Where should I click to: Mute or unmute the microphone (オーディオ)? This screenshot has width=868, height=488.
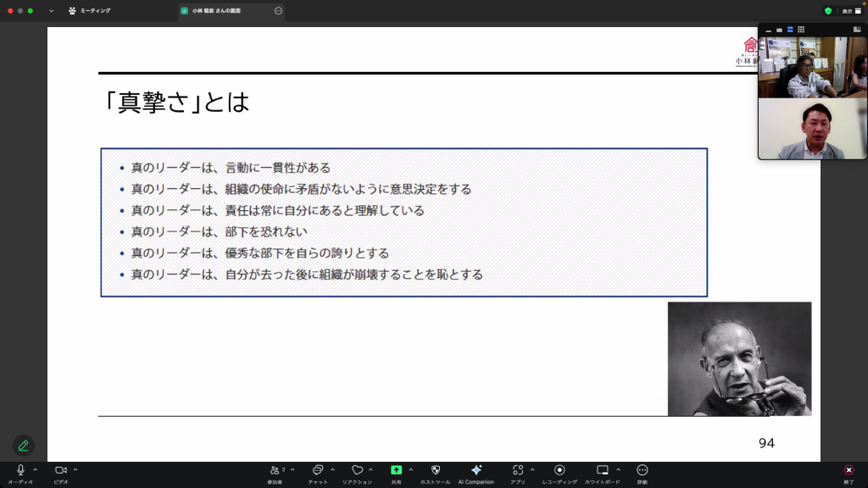[x=20, y=470]
